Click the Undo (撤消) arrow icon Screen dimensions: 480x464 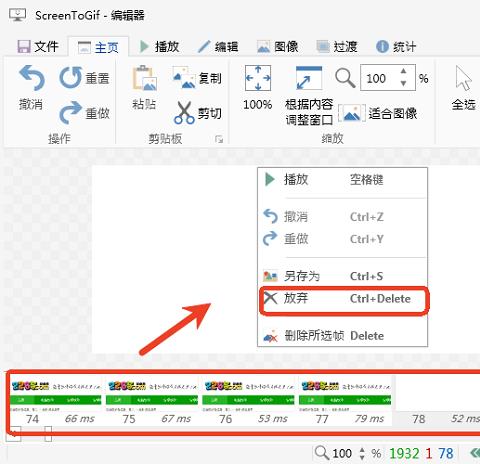(32, 78)
